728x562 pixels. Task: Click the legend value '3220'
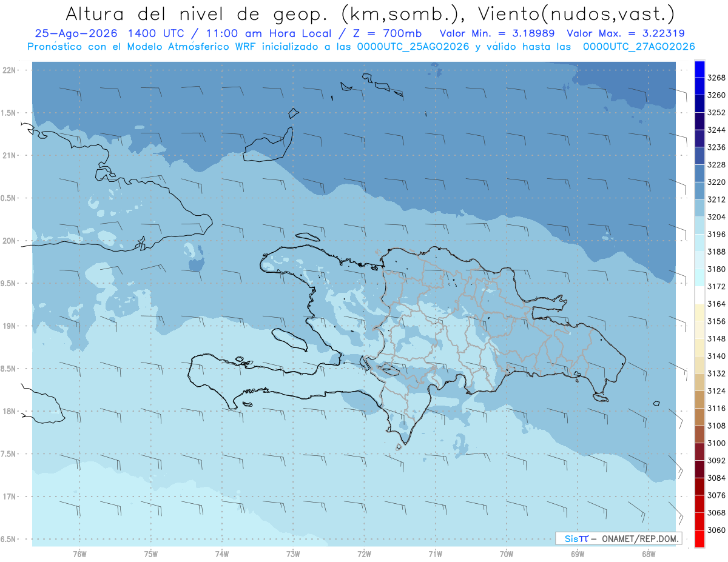[x=716, y=182]
